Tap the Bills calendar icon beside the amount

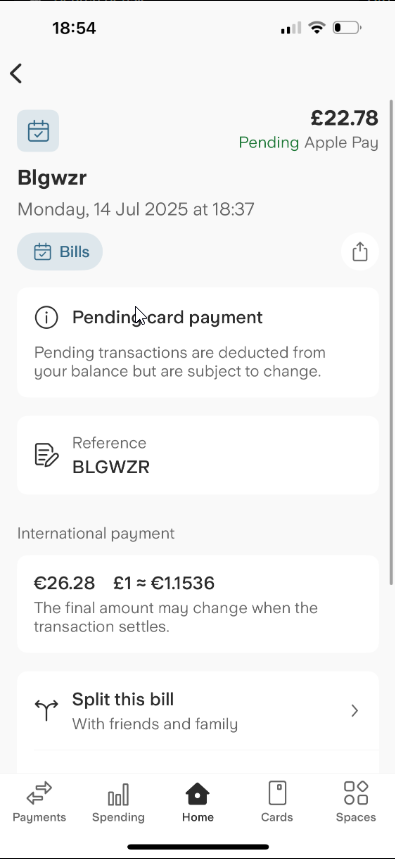[x=38, y=131]
